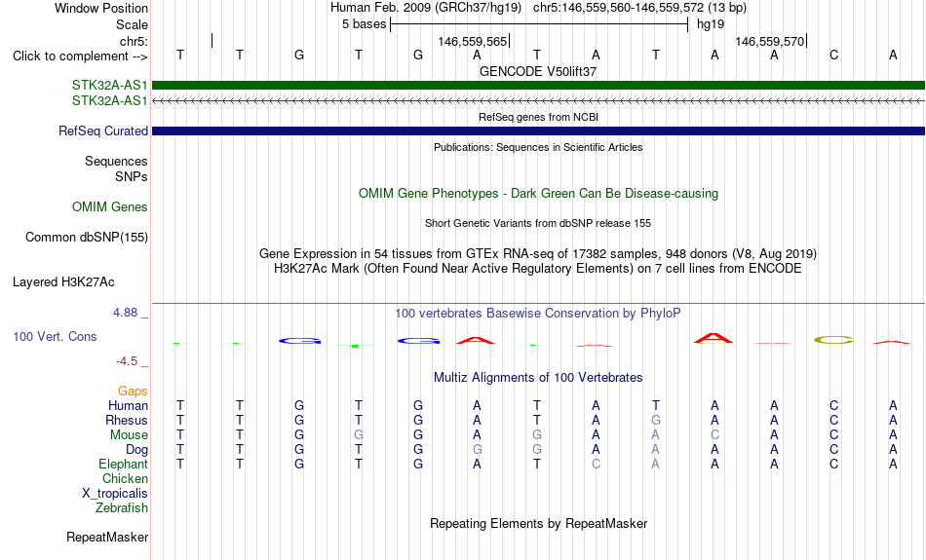Image resolution: width=926 pixels, height=560 pixels.
Task: Click the Common dbSNP(155) track label
Action: 87,238
